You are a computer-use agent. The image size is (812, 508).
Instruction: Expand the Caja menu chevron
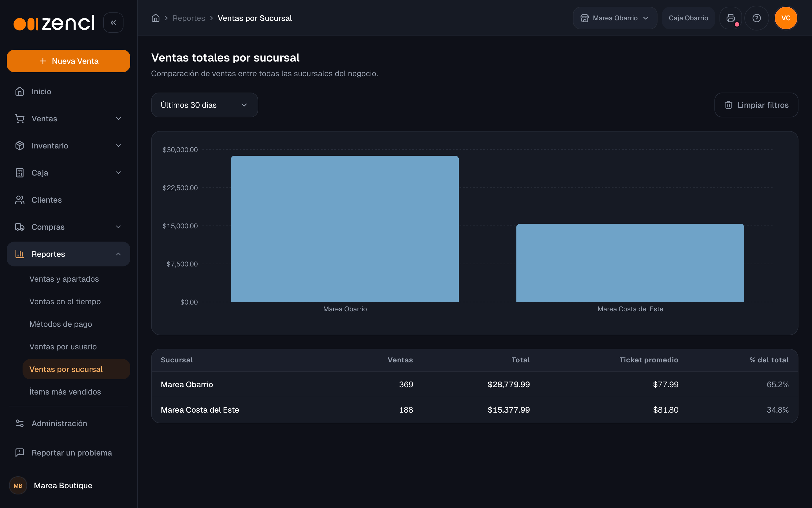[x=118, y=173]
